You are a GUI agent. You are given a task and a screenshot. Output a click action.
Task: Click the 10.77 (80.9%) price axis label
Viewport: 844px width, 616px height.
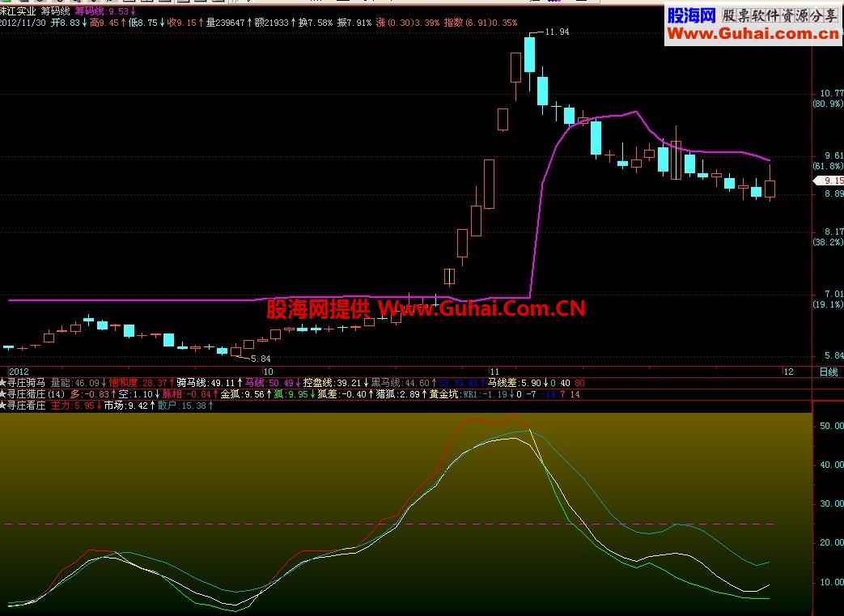point(829,98)
